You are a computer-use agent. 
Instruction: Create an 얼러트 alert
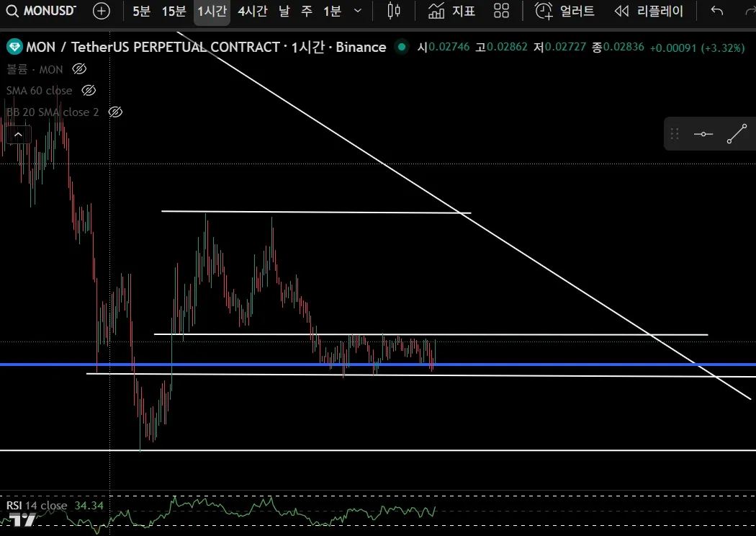pyautogui.click(x=564, y=11)
